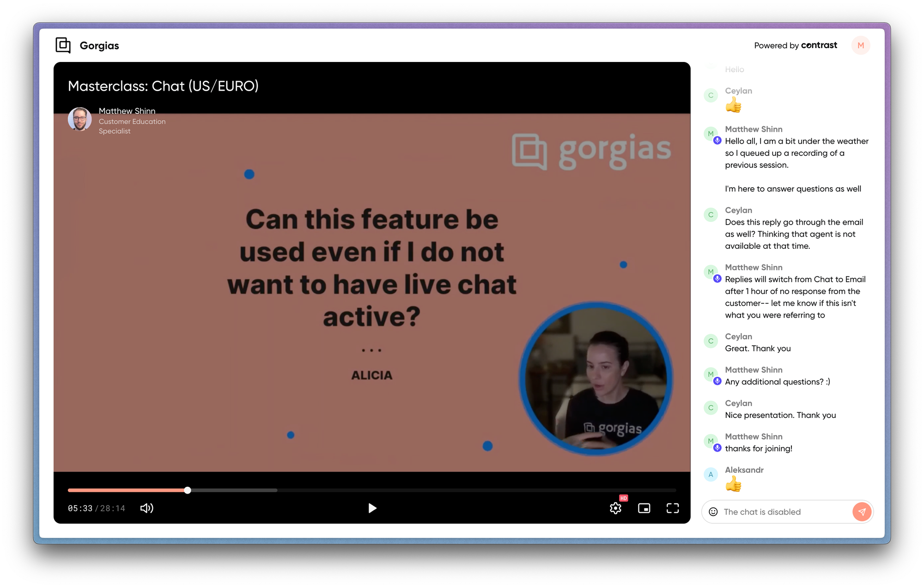Screen dimensions: 924x588
Task: Click Matthew Shinn's presenter photo overlay
Action: click(x=79, y=119)
